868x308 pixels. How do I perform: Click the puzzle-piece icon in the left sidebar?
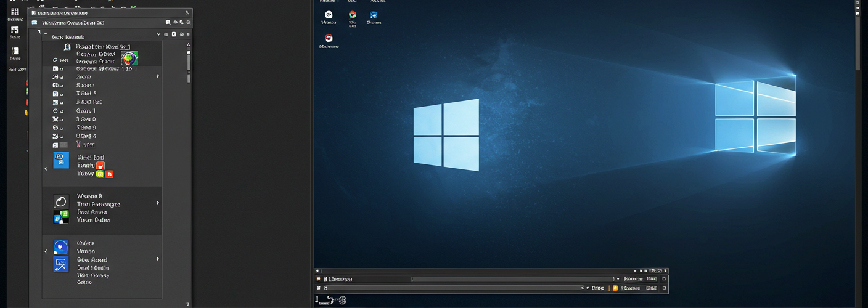[15, 30]
